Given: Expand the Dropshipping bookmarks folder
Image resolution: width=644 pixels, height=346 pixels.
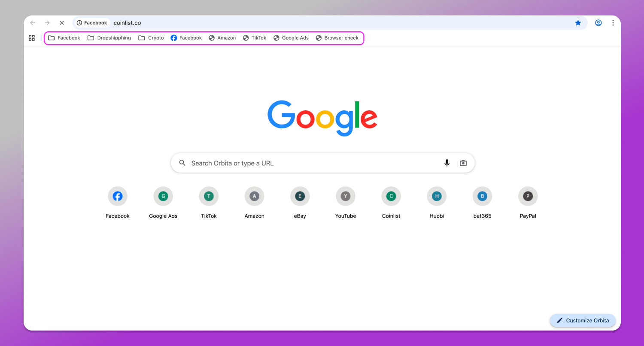Looking at the screenshot, I should click(109, 38).
